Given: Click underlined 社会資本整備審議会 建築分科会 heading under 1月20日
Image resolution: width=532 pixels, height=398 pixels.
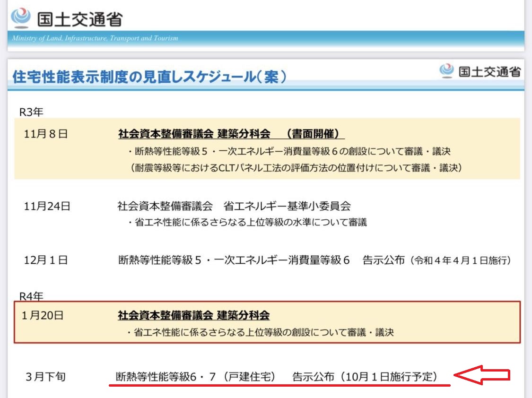Looking at the screenshot, I should [194, 315].
